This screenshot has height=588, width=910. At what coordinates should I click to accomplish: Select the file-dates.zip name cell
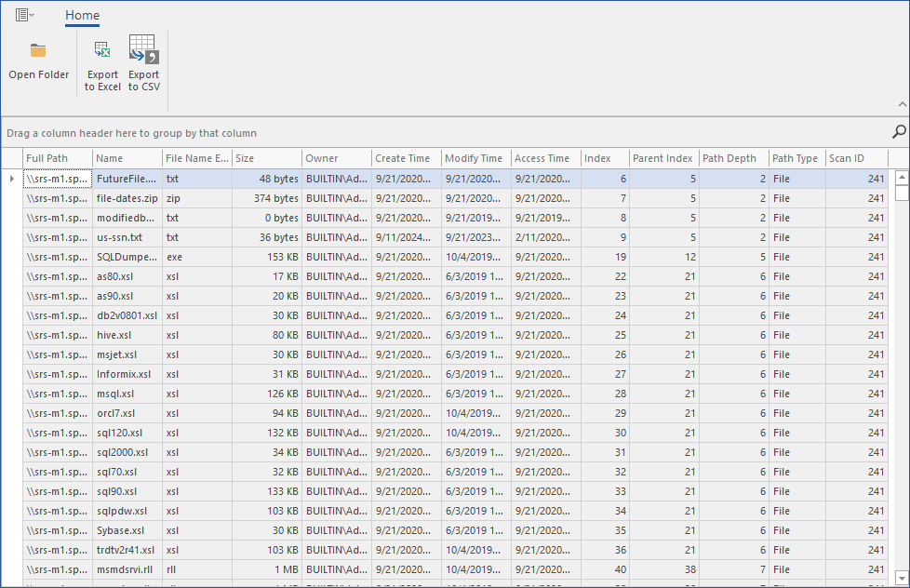127,198
